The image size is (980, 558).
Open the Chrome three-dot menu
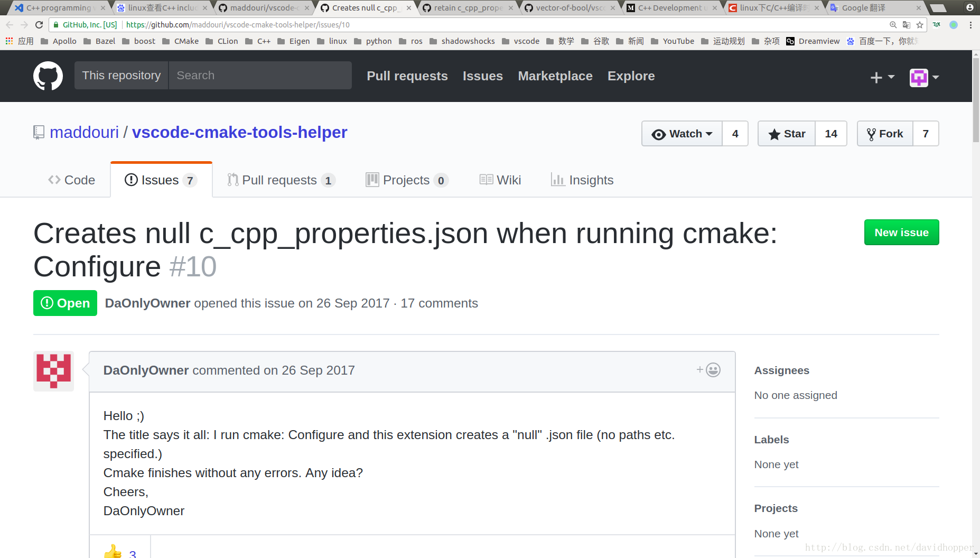click(970, 25)
